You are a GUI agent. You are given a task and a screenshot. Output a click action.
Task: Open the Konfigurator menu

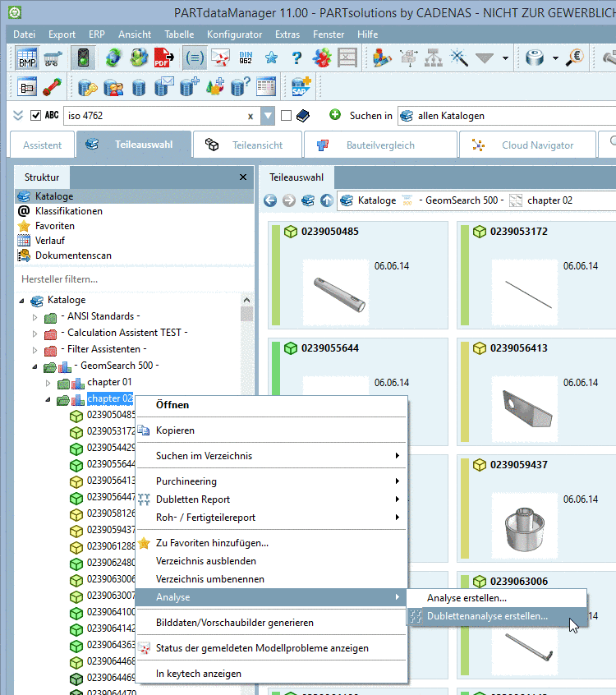coord(234,35)
